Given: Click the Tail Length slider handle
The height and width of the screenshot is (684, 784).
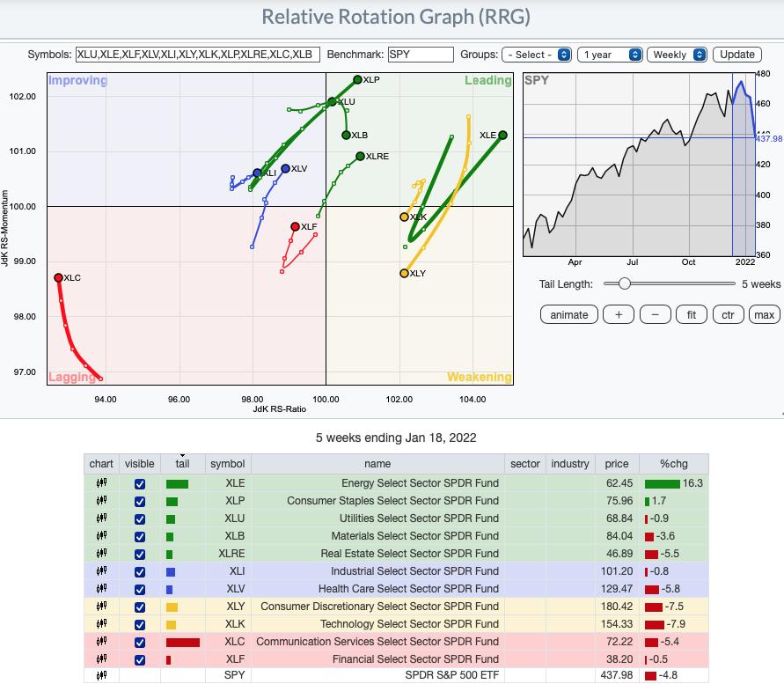Looking at the screenshot, I should (624, 283).
